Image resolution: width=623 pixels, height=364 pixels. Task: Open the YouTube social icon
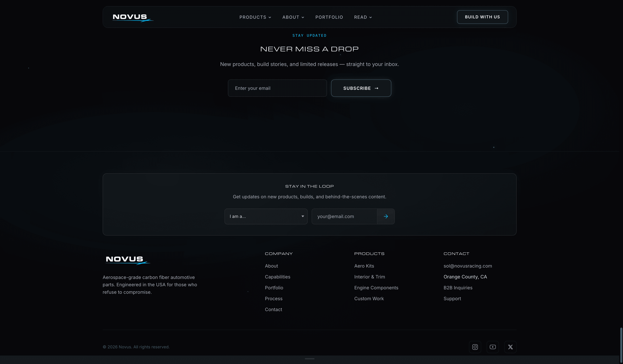492,347
